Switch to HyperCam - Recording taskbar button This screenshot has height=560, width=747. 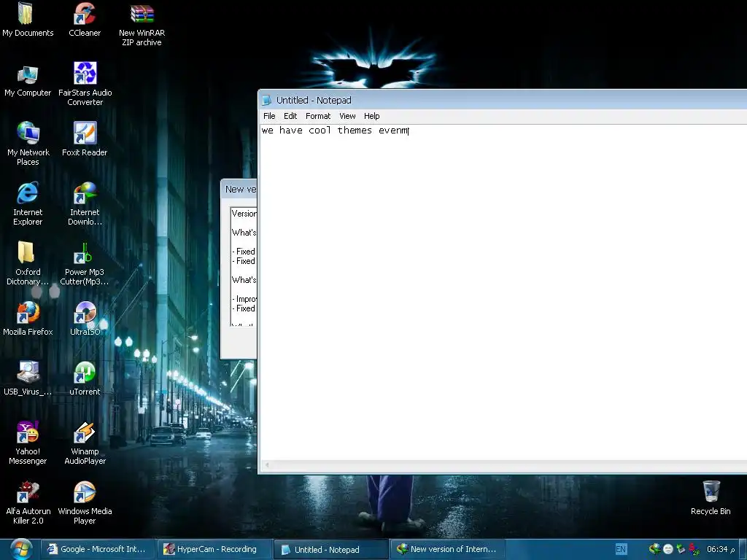pos(214,549)
